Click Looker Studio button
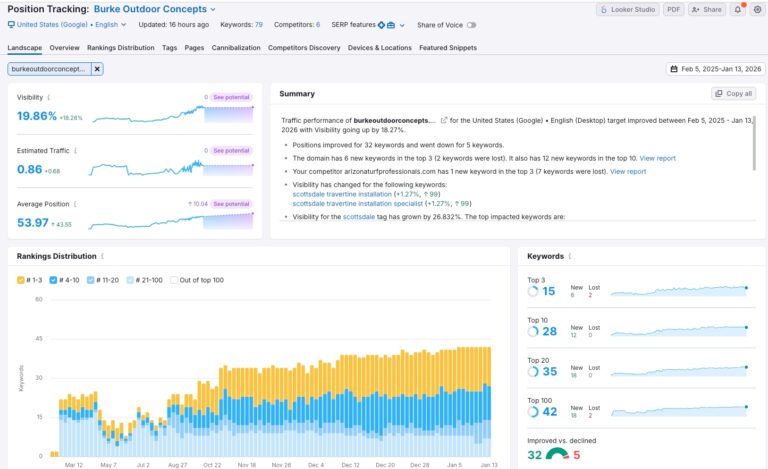This screenshot has width=768, height=469. pyautogui.click(x=627, y=9)
